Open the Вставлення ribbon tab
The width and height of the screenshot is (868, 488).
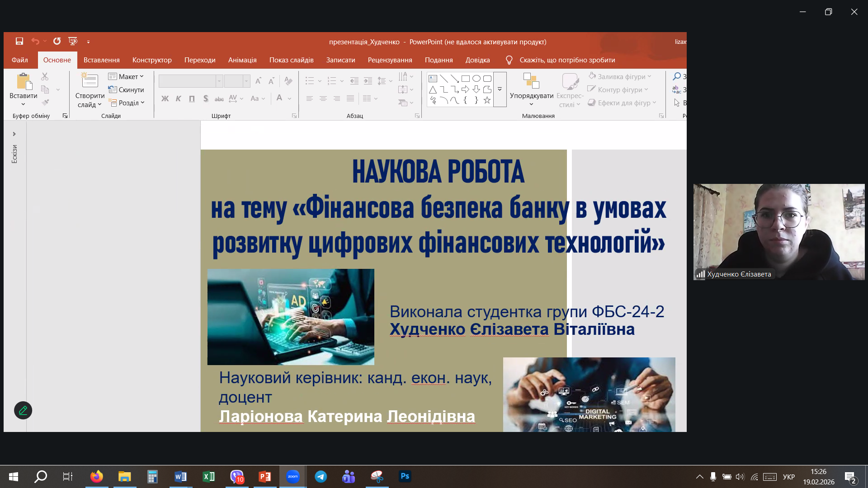[x=101, y=60]
